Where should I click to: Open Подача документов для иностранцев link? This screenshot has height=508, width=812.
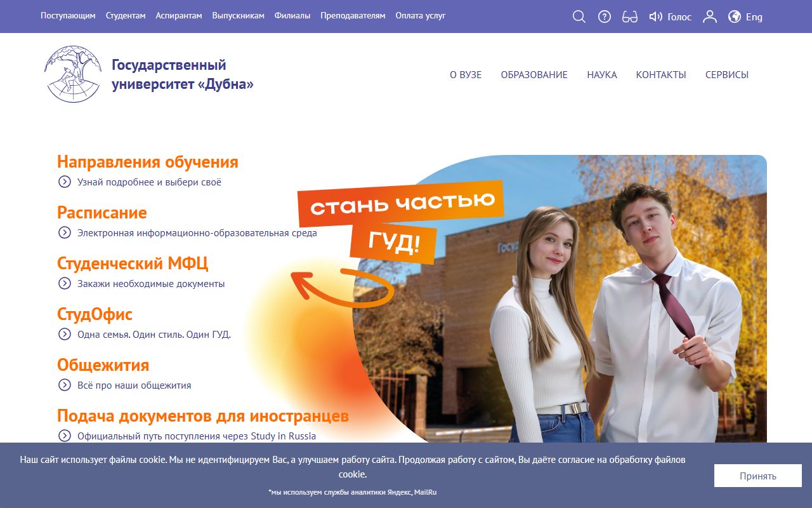click(x=203, y=416)
